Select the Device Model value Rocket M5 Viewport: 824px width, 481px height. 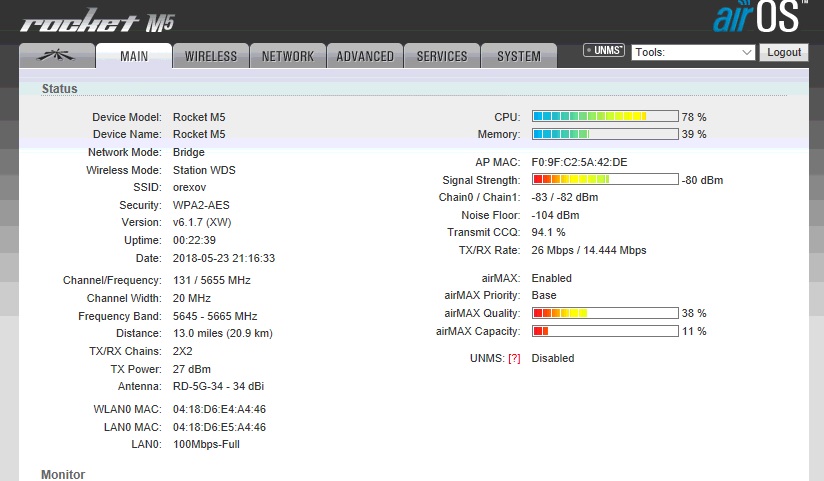click(199, 117)
